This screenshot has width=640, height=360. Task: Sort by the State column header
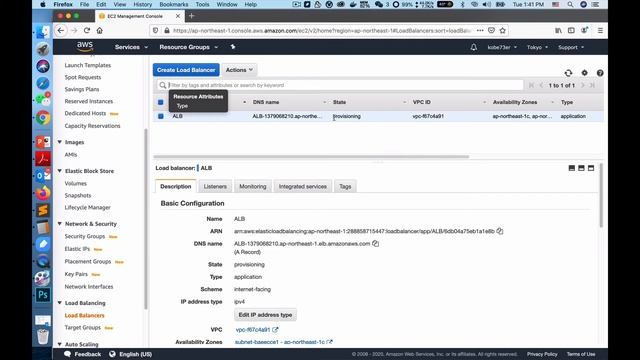click(x=339, y=102)
